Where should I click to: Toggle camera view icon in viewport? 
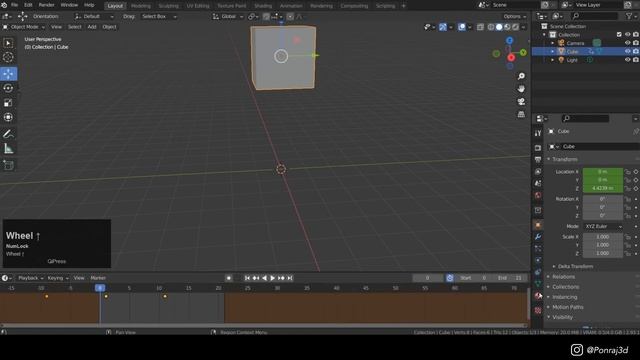tap(521, 102)
